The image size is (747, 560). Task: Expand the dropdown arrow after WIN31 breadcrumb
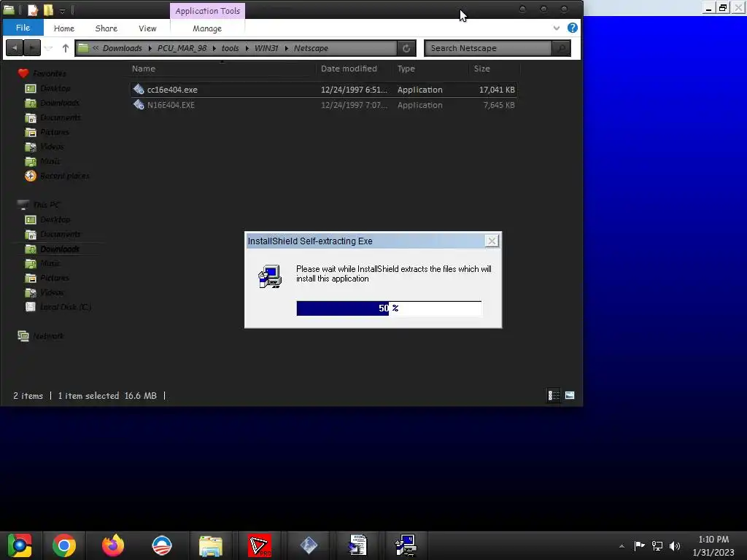click(286, 48)
